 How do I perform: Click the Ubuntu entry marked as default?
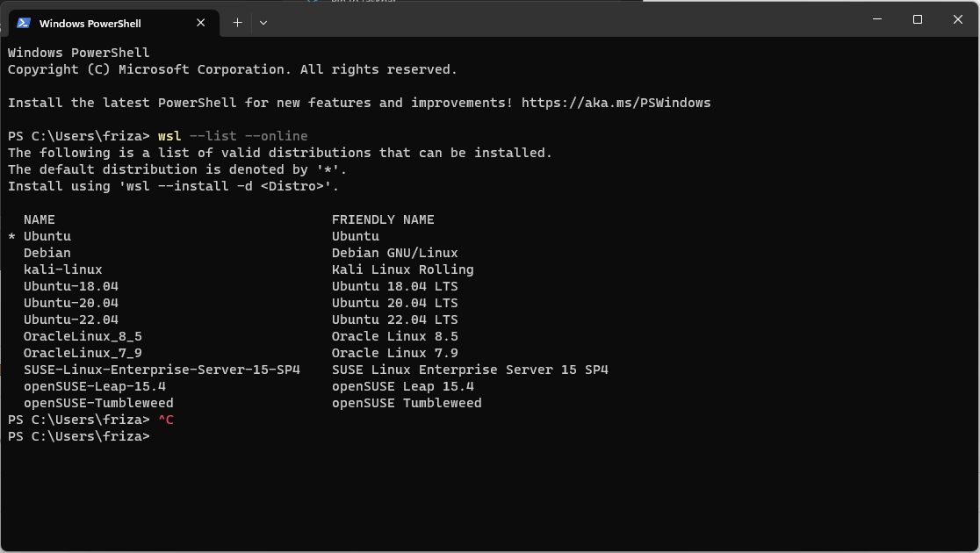tap(47, 235)
